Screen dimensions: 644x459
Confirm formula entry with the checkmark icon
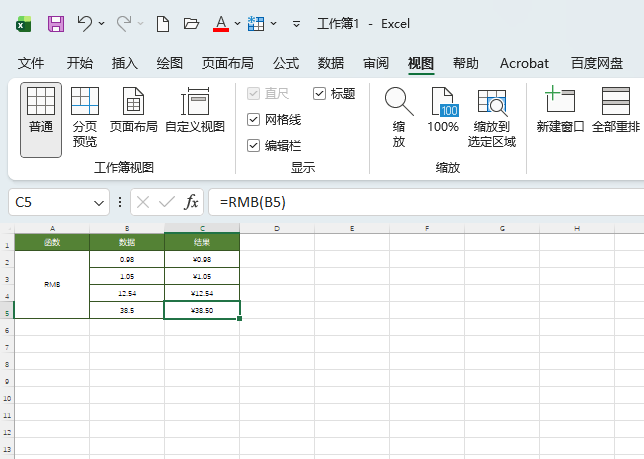pyautogui.click(x=167, y=202)
